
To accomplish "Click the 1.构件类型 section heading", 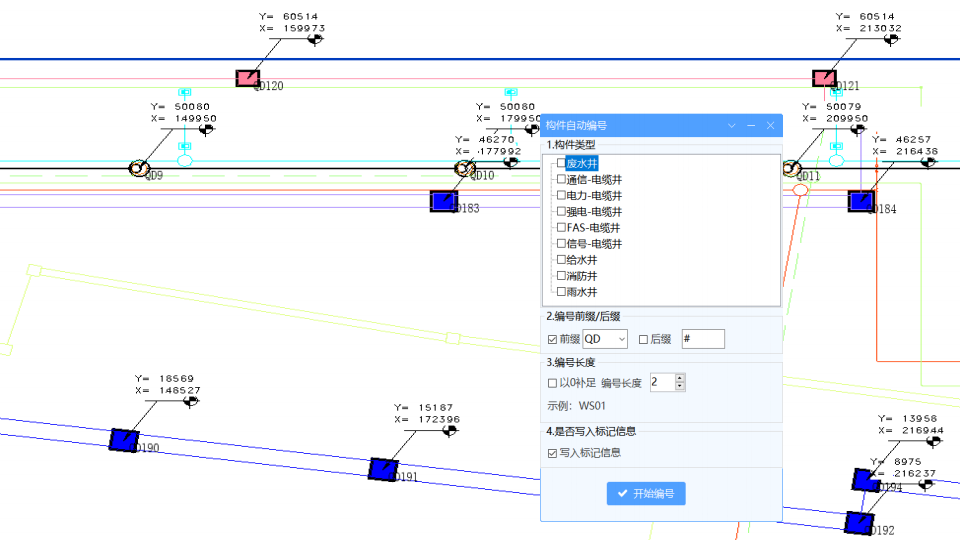I will point(571,144).
